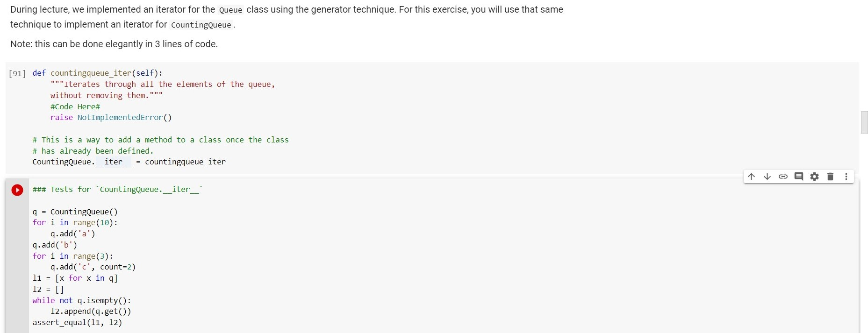Open the three-dot more actions menu
The width and height of the screenshot is (868, 333).
(846, 177)
